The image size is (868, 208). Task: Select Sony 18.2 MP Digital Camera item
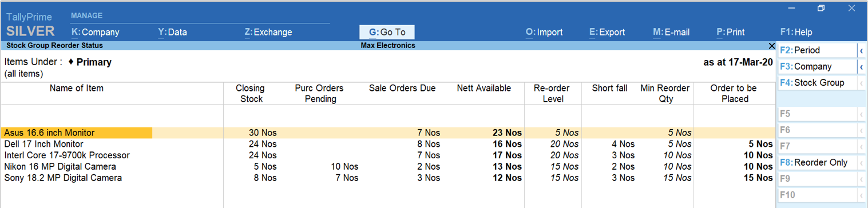(x=63, y=178)
